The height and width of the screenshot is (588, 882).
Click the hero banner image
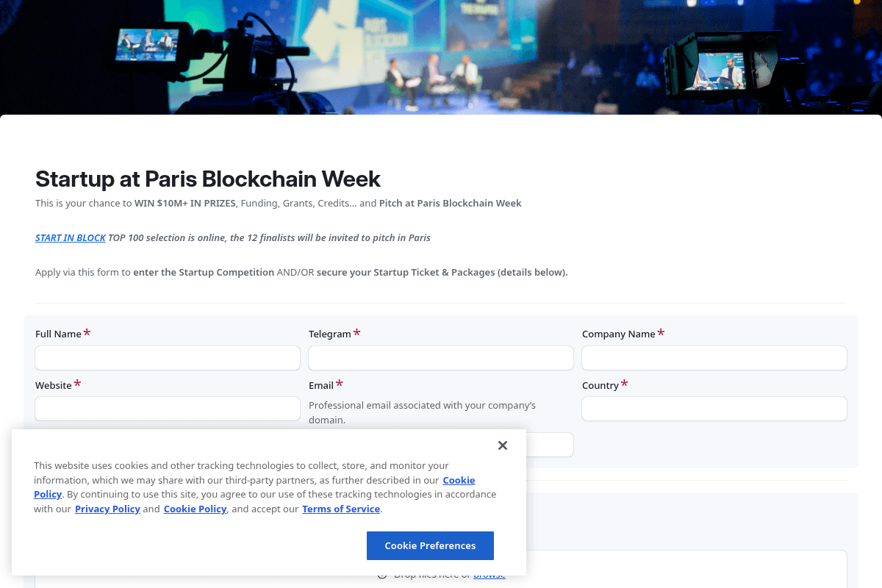tap(441, 57)
